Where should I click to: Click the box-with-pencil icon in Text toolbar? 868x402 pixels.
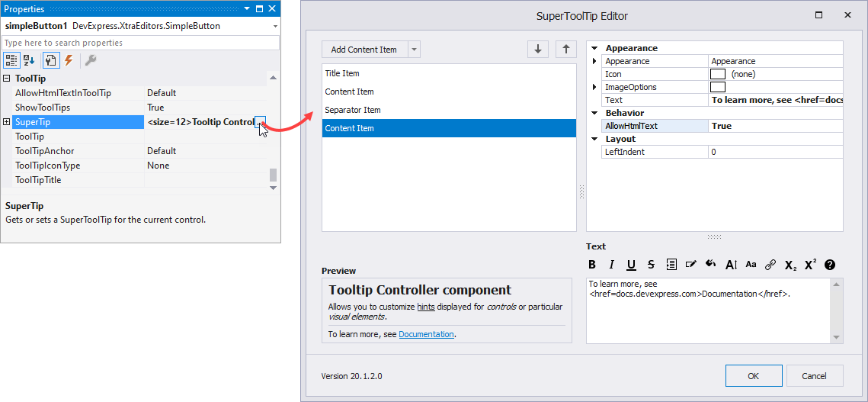pos(691,265)
